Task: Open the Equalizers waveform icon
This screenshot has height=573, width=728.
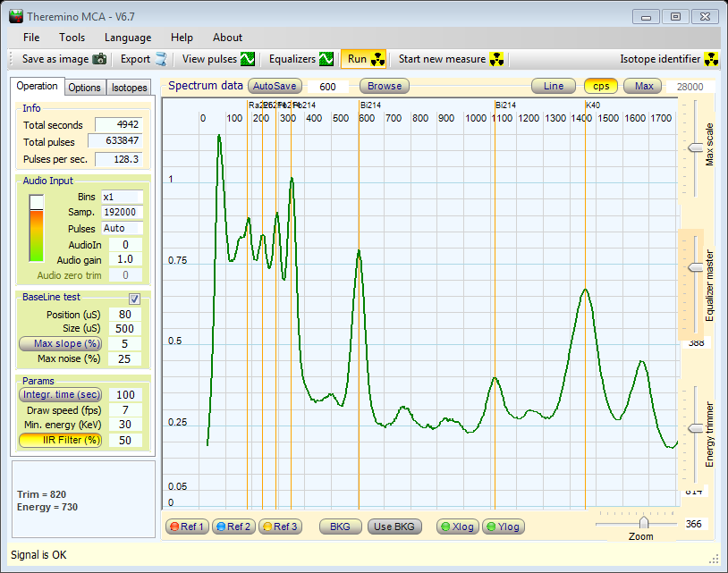Action: tap(327, 59)
